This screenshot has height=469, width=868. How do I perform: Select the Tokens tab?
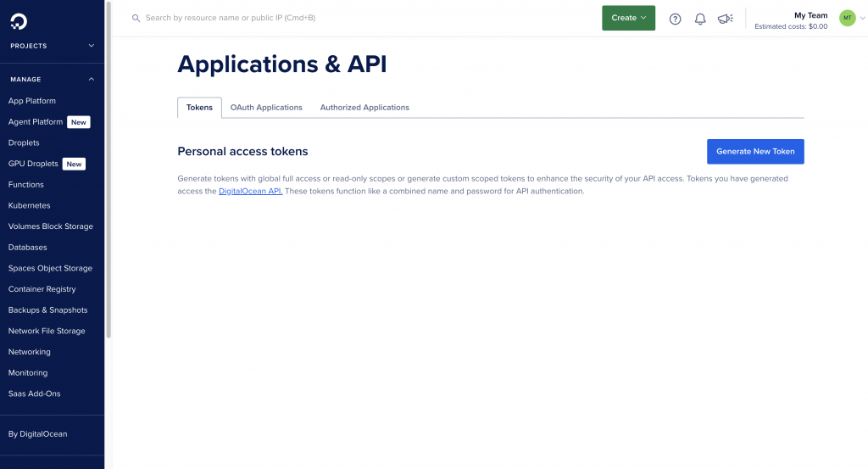(x=199, y=108)
